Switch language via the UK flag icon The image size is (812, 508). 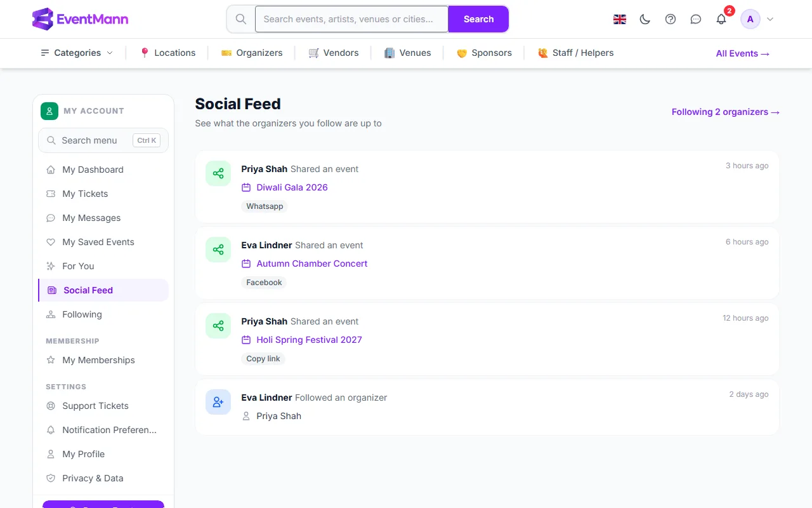[x=620, y=19]
